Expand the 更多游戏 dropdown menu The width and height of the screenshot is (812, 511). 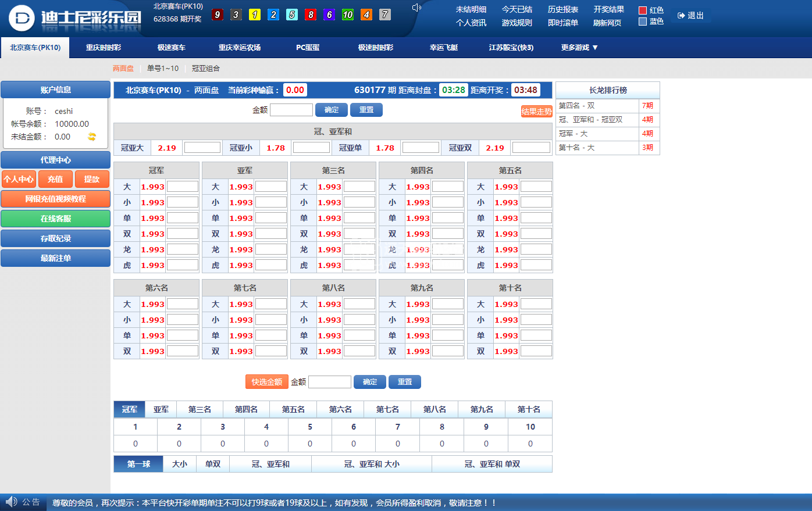point(579,48)
